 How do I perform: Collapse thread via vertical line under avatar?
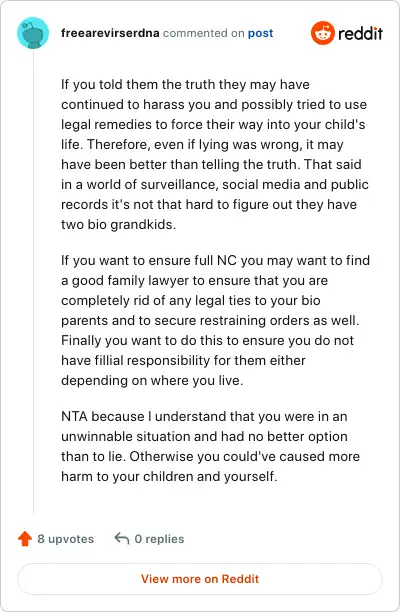point(33,281)
